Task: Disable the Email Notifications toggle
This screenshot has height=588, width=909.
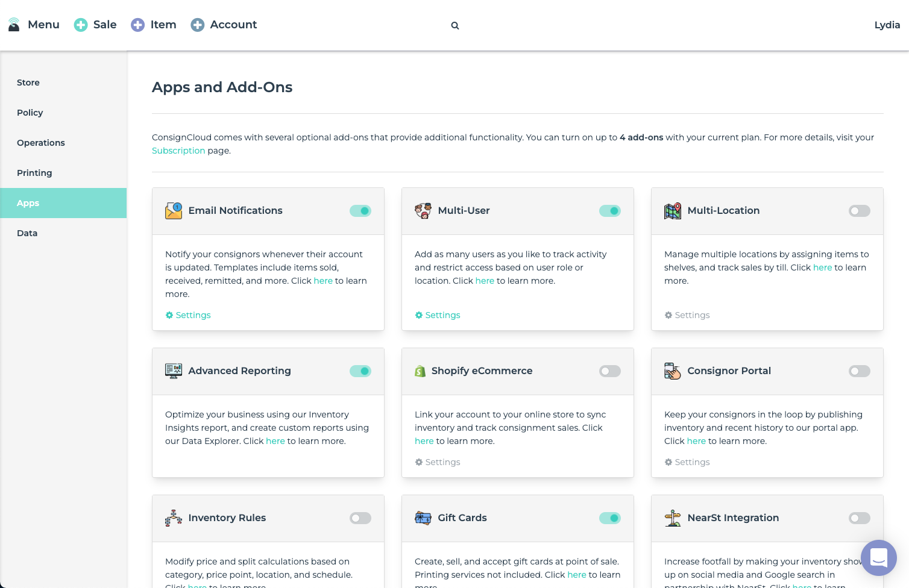Action: coord(360,211)
